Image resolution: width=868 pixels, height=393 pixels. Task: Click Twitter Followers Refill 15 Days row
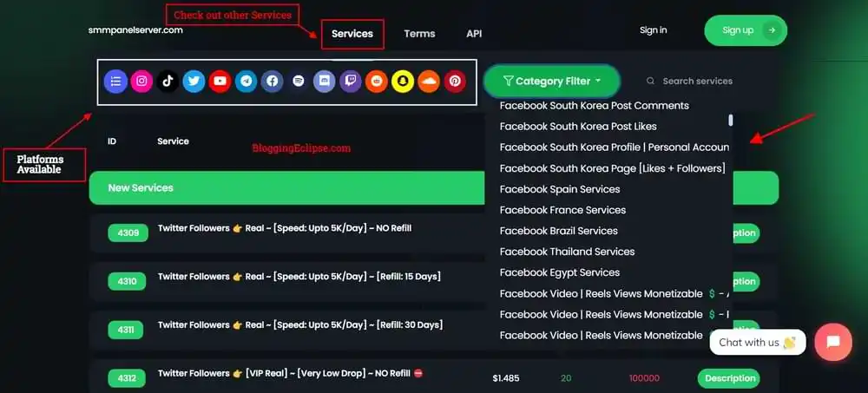(299, 276)
